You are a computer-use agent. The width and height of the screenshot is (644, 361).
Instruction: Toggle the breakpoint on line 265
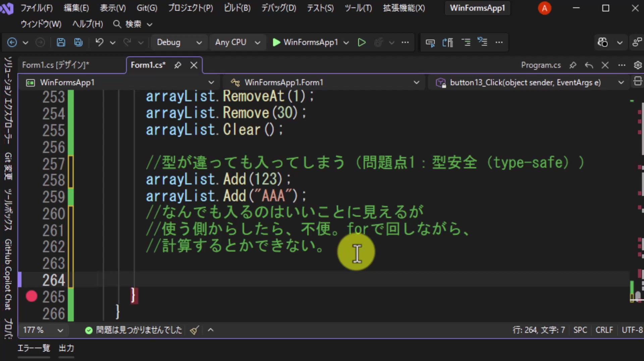pos(32,296)
